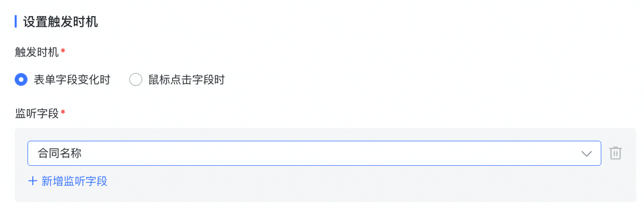Click the 新增监听字段 link
This screenshot has height=205, width=644.
[74, 181]
